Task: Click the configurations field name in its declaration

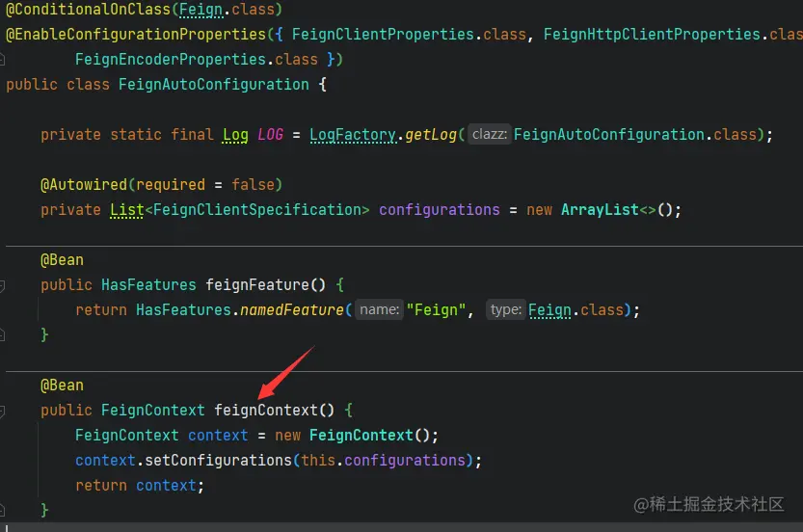Action: pyautogui.click(x=439, y=210)
